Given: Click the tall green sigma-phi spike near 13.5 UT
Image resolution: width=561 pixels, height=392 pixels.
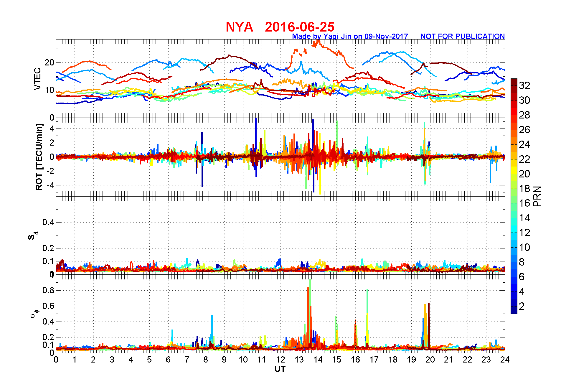Looking at the screenshot, I should tap(310, 307).
